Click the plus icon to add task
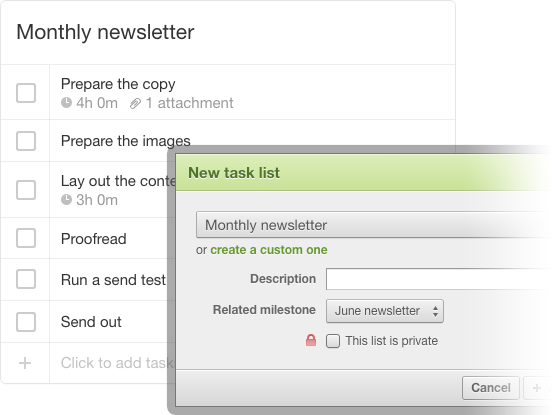Viewport: 560px width, 415px height. click(25, 363)
